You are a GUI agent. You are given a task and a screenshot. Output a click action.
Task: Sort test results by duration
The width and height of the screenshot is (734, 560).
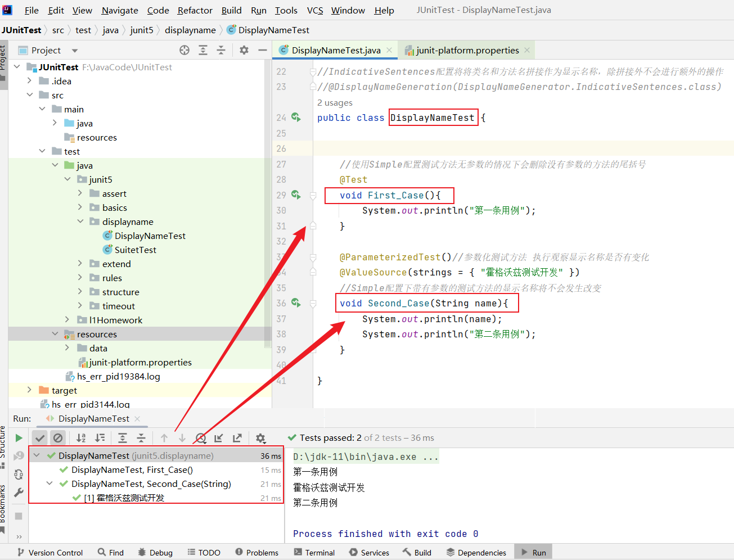coord(100,438)
